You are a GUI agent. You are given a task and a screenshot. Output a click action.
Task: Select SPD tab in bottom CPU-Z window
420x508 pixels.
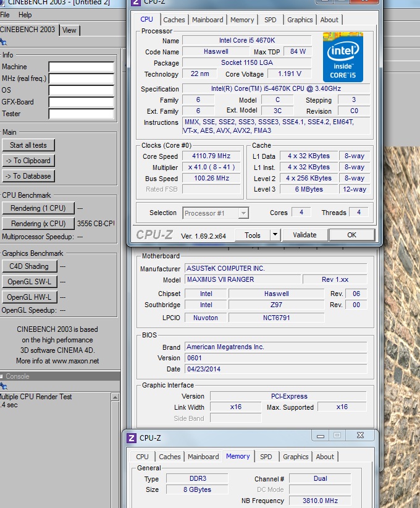tap(266, 457)
